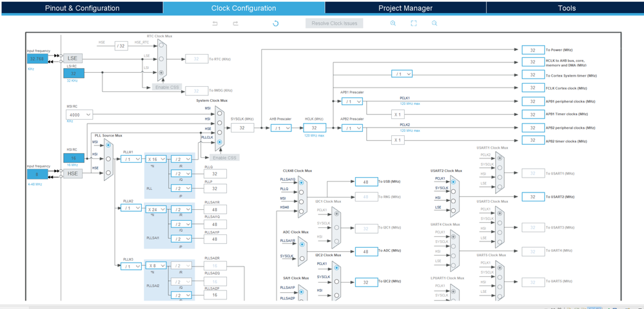Select HSI in System Clock Mux

[x=220, y=122]
